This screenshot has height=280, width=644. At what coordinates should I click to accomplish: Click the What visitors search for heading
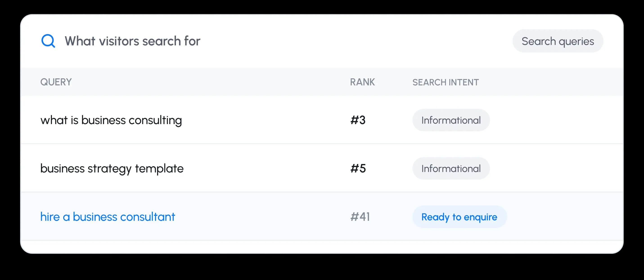133,41
